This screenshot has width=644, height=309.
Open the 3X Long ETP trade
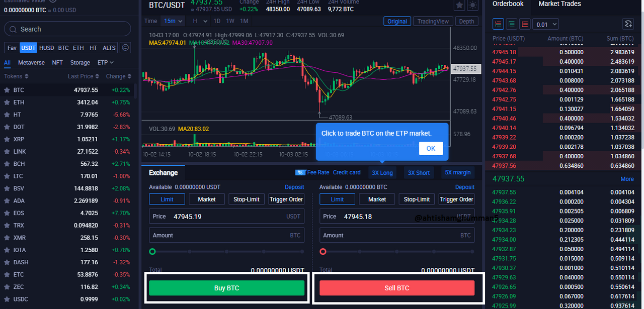point(382,172)
